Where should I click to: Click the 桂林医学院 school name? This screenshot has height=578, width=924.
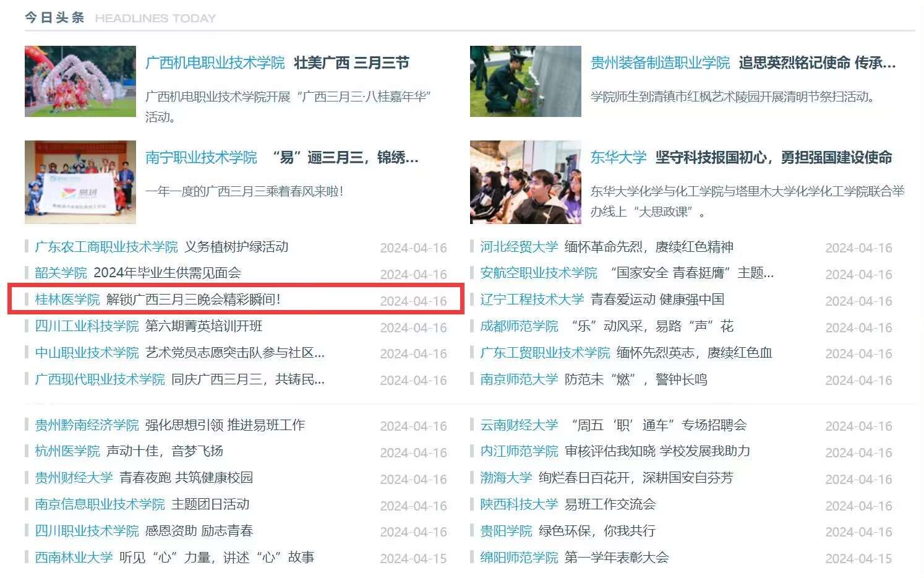(67, 300)
